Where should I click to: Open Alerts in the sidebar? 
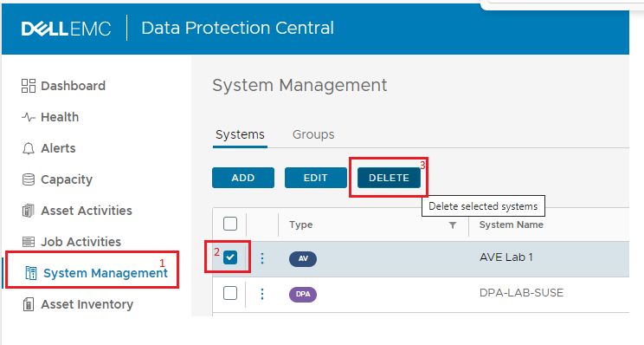(58, 148)
